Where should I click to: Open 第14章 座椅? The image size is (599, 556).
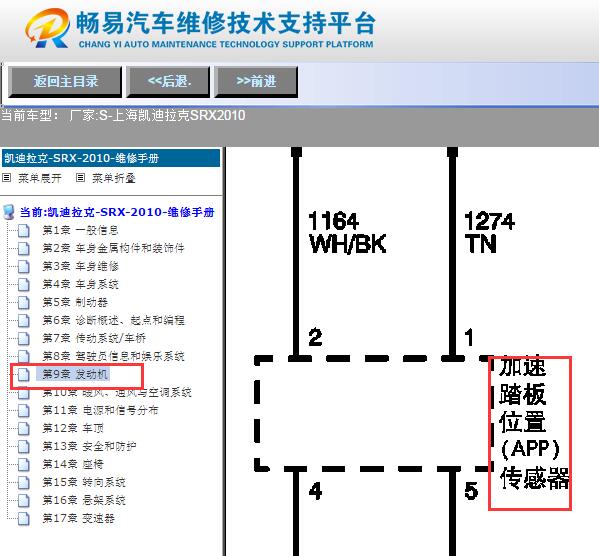[73, 464]
